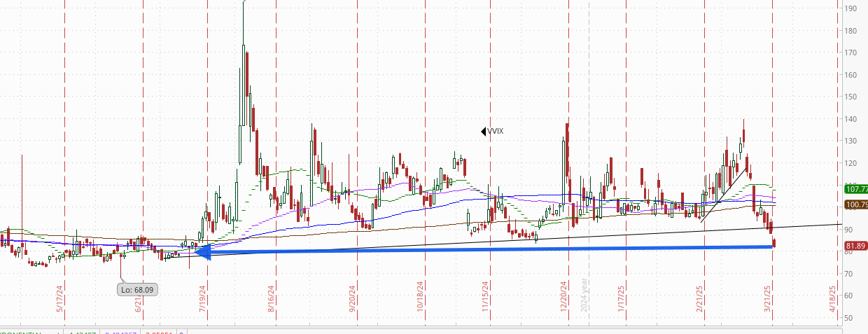Click the 70 price axis label

pyautogui.click(x=850, y=274)
